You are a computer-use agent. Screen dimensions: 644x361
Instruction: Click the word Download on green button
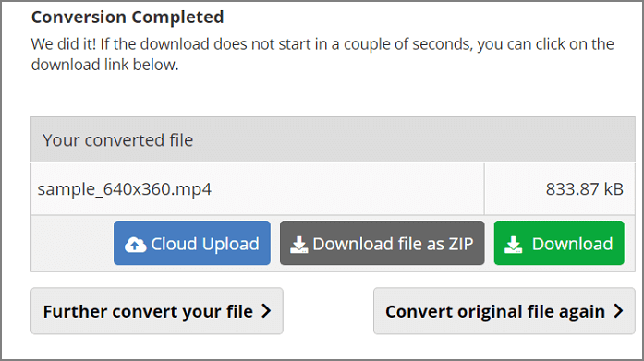click(572, 244)
